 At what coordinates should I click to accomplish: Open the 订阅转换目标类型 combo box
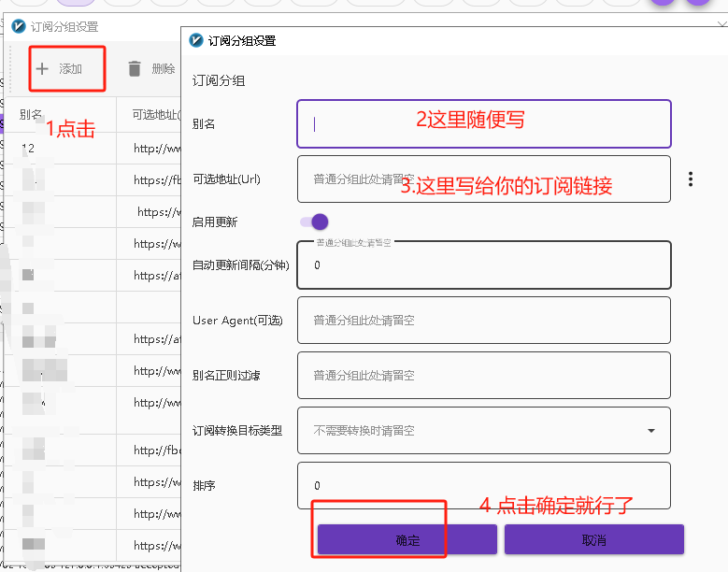484,431
